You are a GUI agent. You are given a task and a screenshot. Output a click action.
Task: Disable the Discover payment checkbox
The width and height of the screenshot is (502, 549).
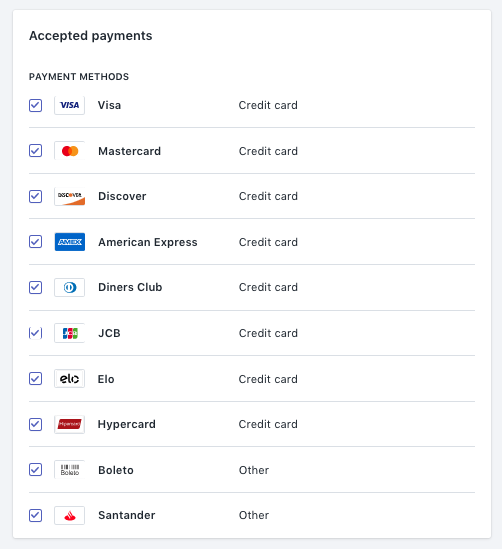35,196
